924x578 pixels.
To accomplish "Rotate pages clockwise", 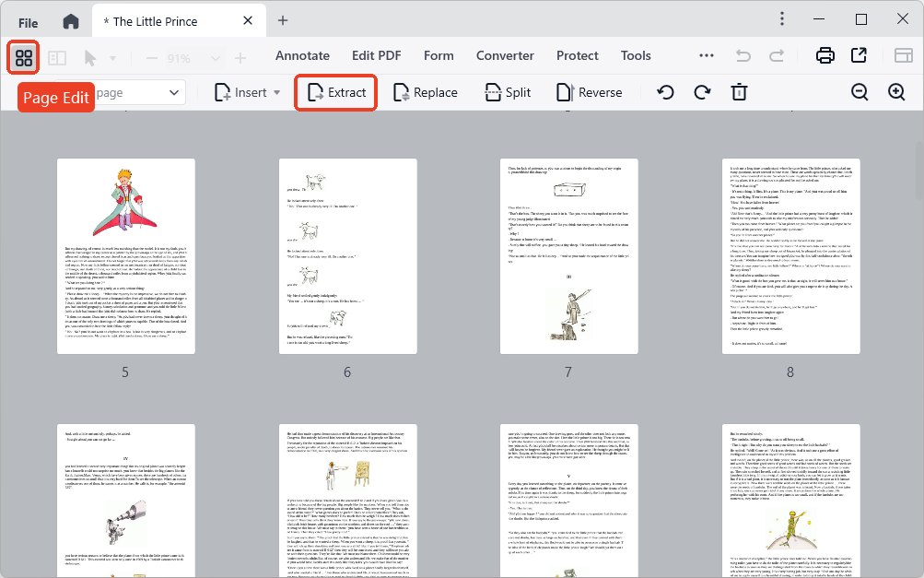I will (x=702, y=92).
